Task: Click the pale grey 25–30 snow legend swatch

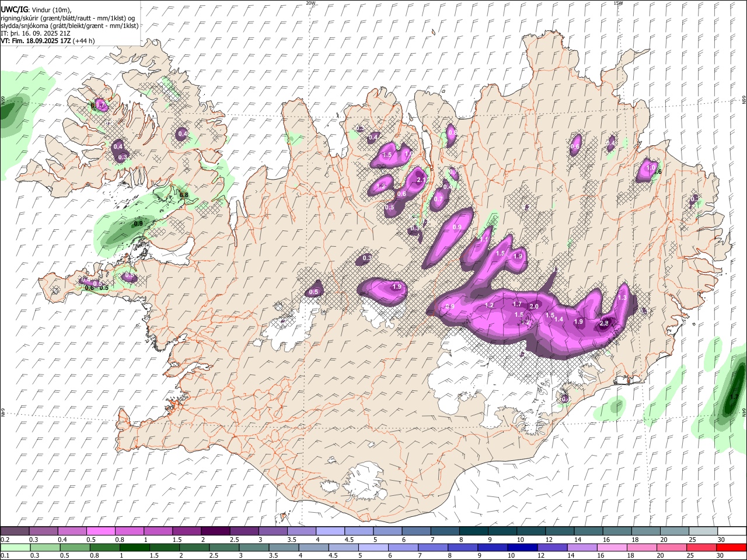Action: click(703, 531)
